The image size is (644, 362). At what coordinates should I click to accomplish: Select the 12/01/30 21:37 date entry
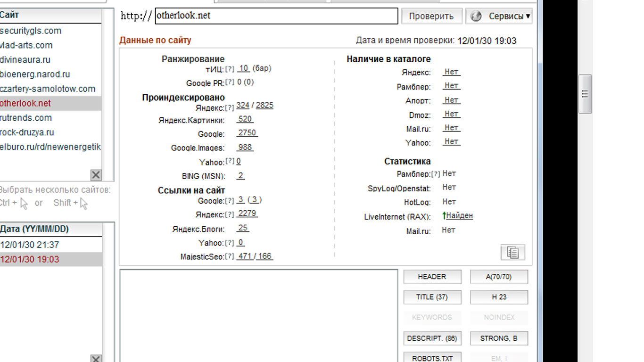pyautogui.click(x=50, y=245)
